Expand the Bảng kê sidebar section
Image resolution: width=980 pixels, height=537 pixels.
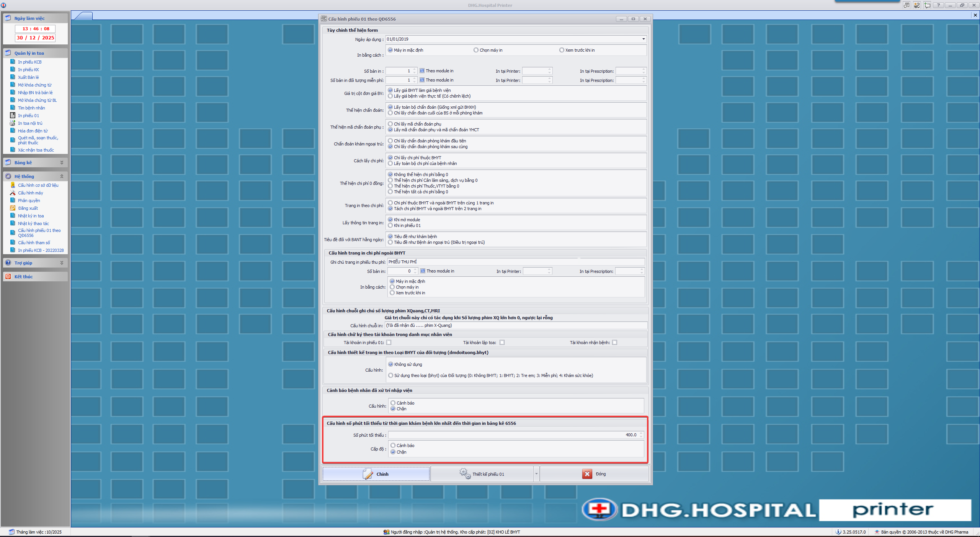point(62,163)
